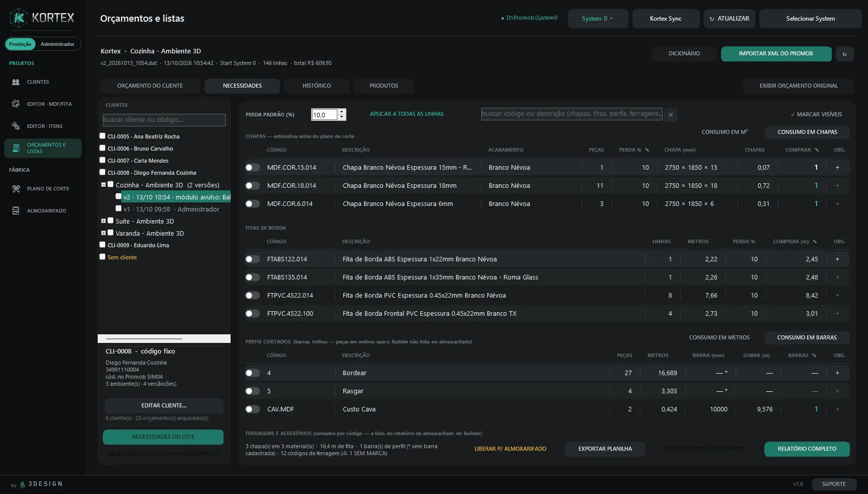Switch to Administrador mode
This screenshot has width=868, height=494.
point(57,44)
